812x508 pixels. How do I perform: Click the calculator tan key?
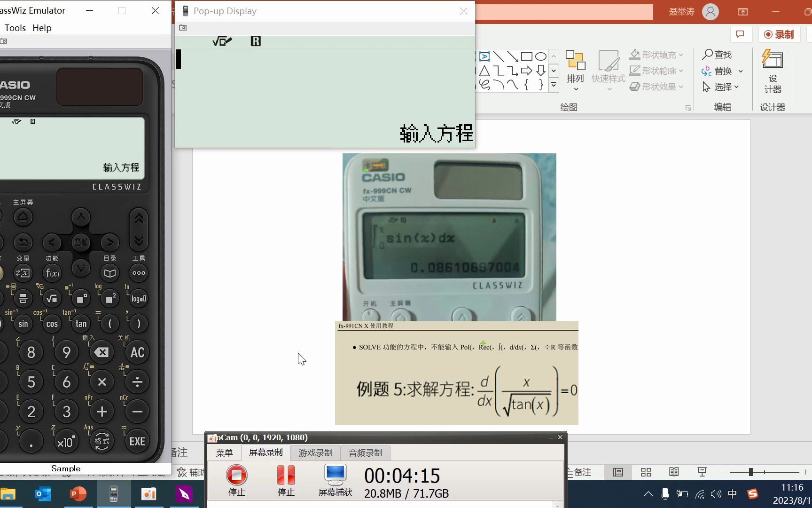(81, 324)
